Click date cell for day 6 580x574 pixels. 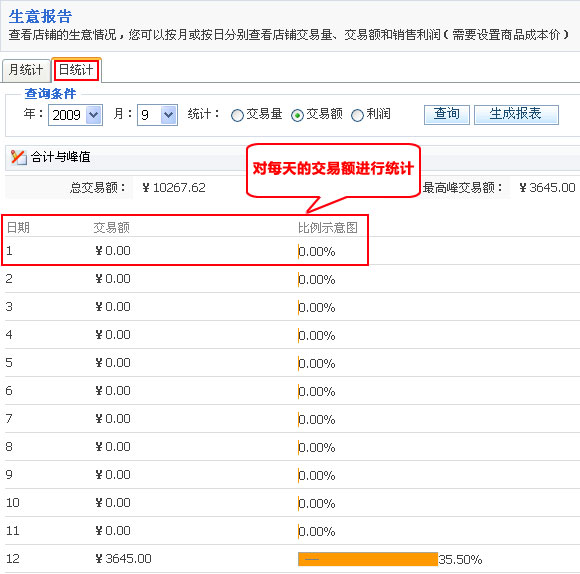[9, 391]
